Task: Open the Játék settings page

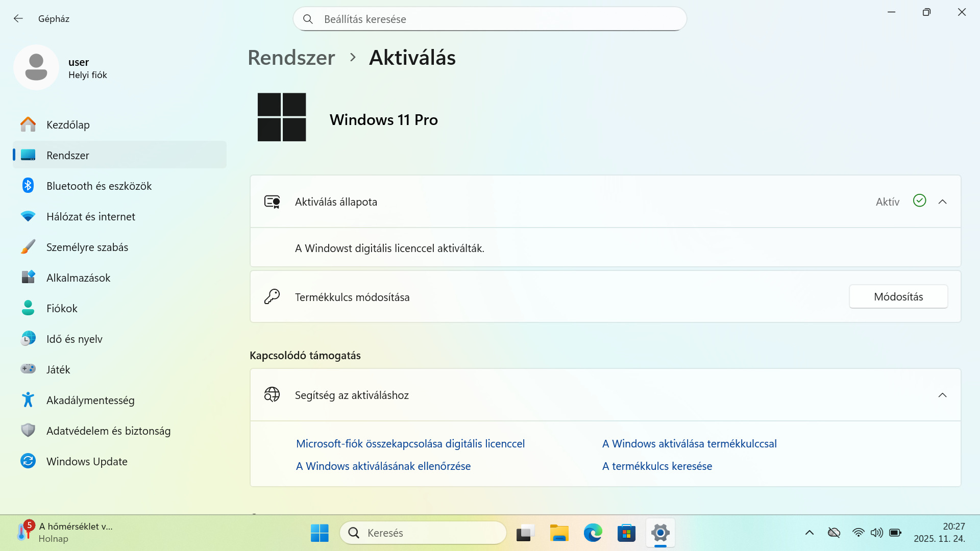Action: pos(58,369)
